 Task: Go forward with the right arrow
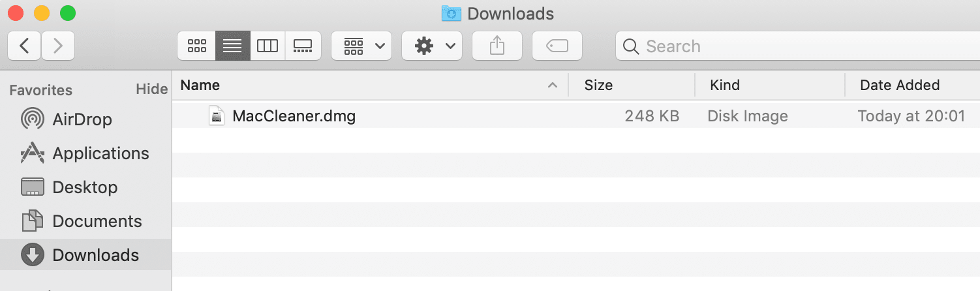point(58,46)
